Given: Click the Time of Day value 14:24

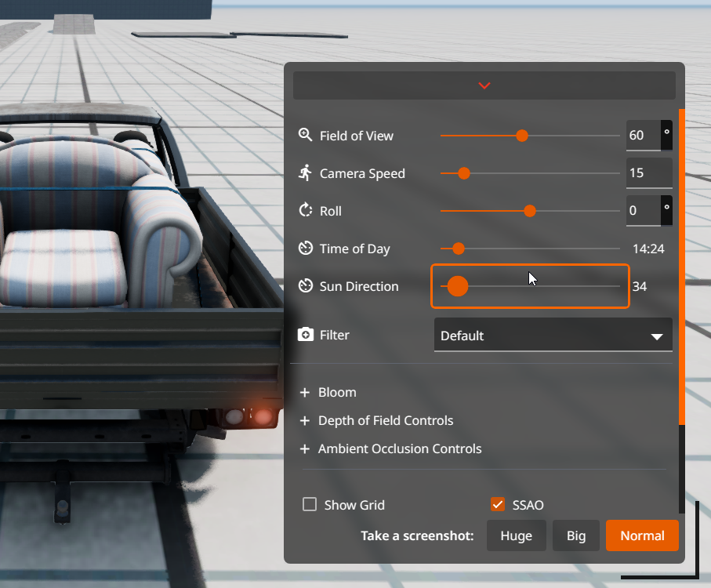Looking at the screenshot, I should click(648, 249).
